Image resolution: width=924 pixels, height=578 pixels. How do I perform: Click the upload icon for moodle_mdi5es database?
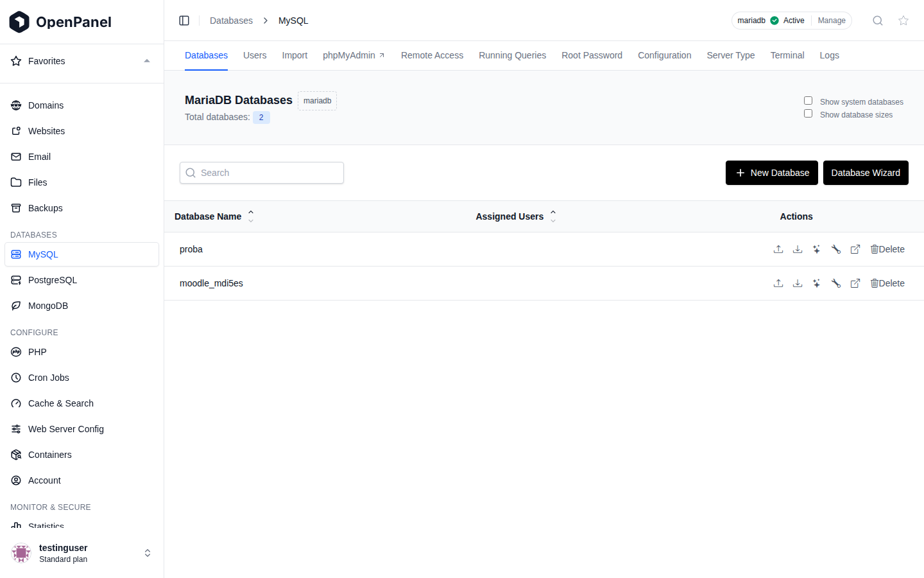coord(778,283)
